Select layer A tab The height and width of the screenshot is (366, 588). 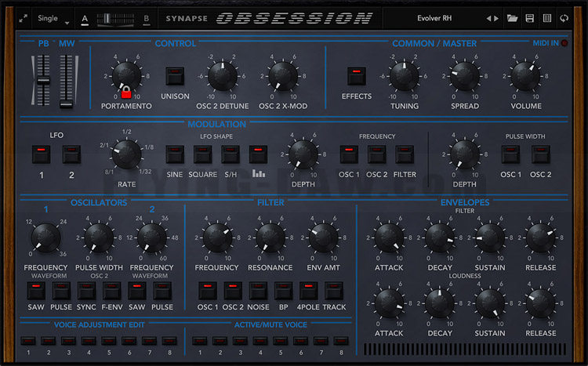(x=85, y=19)
